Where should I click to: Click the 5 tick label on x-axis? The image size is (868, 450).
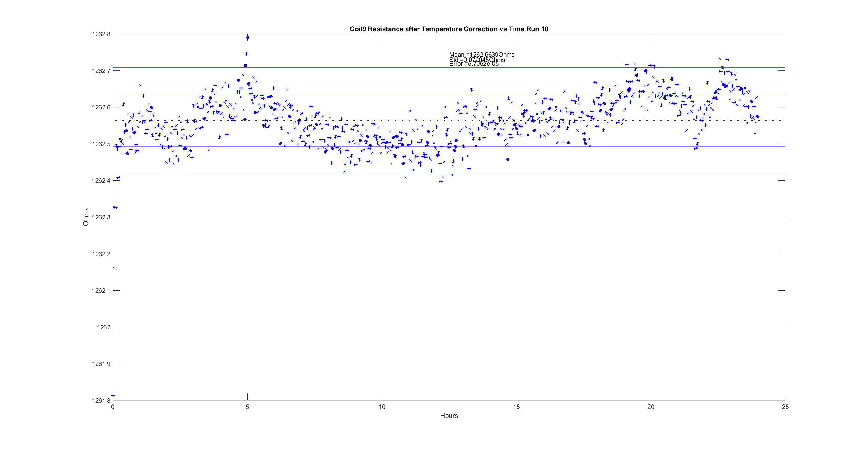[x=247, y=407]
